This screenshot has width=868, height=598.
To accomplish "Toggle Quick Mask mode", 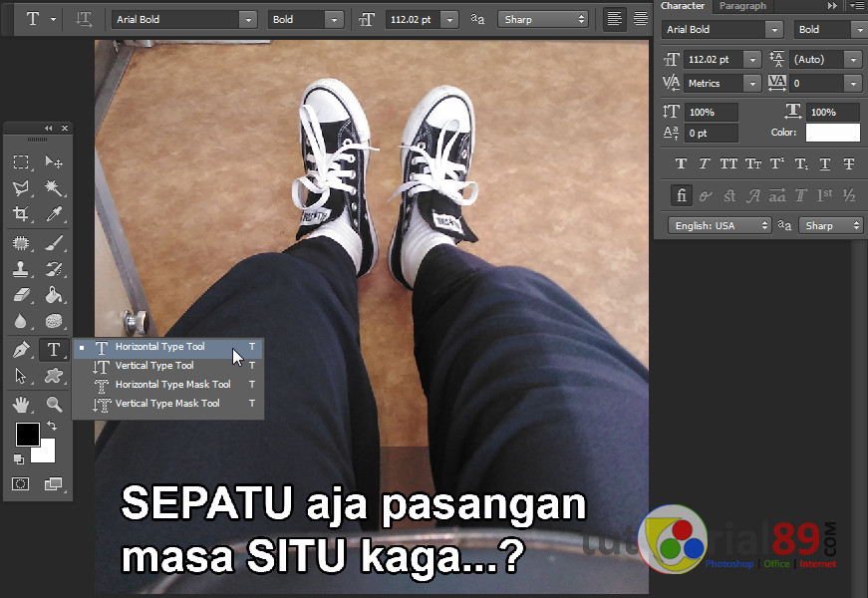I will click(21, 484).
